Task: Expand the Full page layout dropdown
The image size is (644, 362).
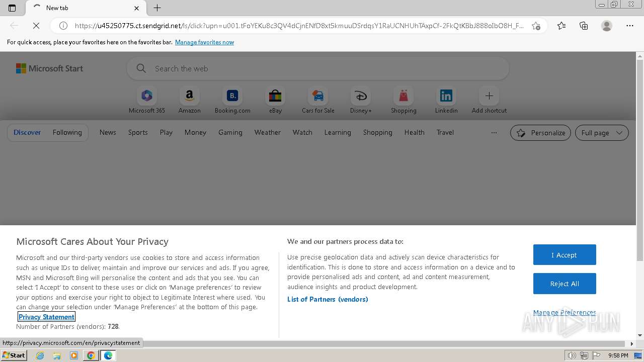Action: [x=602, y=133]
